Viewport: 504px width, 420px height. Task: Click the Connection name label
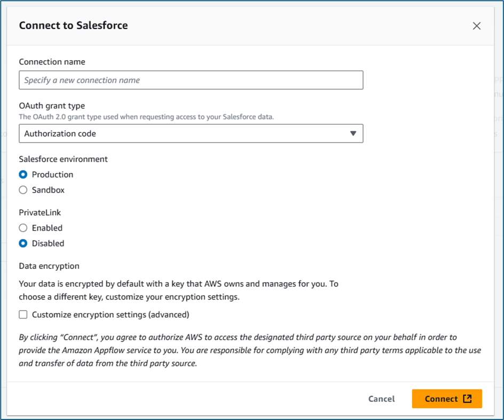[x=52, y=62]
